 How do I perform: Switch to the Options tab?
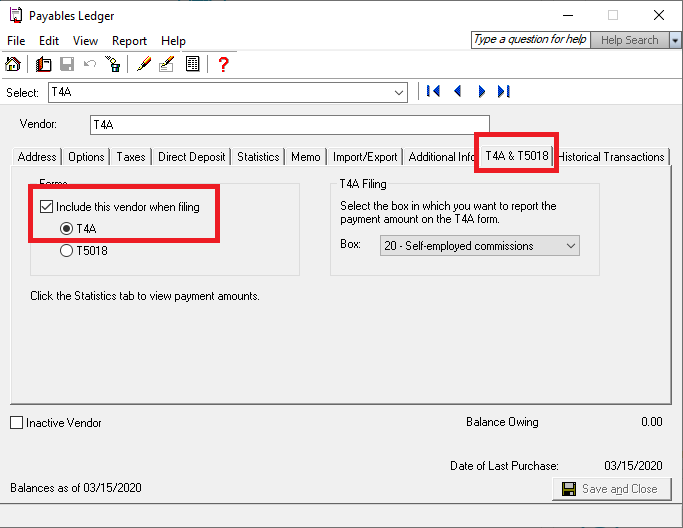pos(86,157)
